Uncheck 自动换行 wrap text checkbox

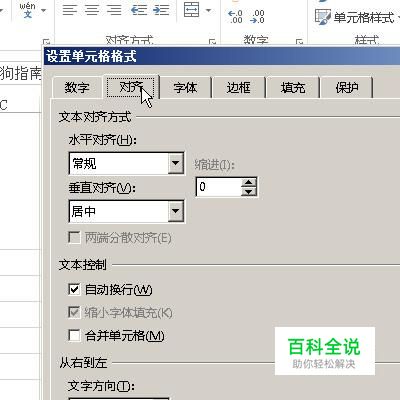(x=74, y=289)
